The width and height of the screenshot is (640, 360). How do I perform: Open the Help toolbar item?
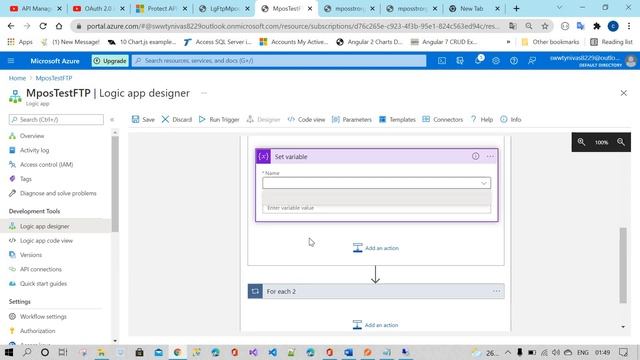482,119
